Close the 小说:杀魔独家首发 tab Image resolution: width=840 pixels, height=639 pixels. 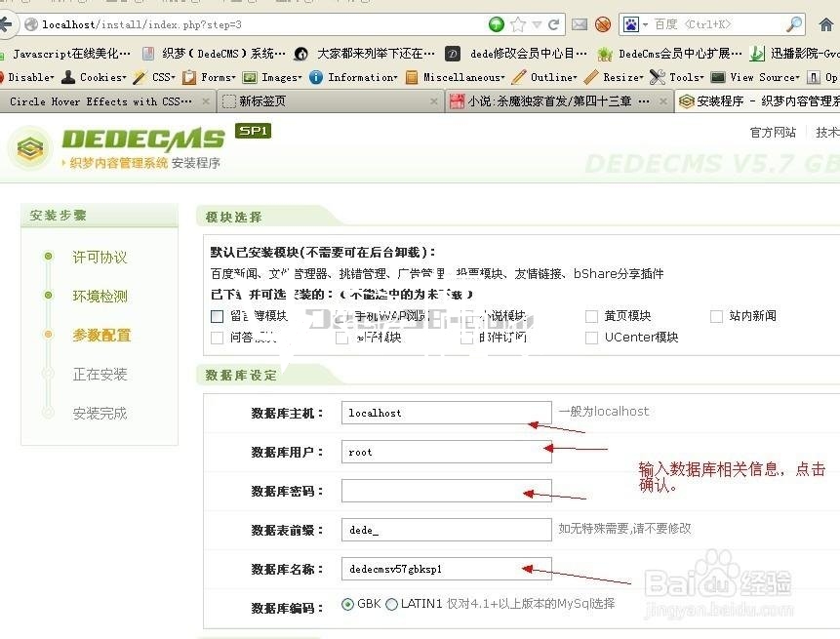click(x=663, y=101)
